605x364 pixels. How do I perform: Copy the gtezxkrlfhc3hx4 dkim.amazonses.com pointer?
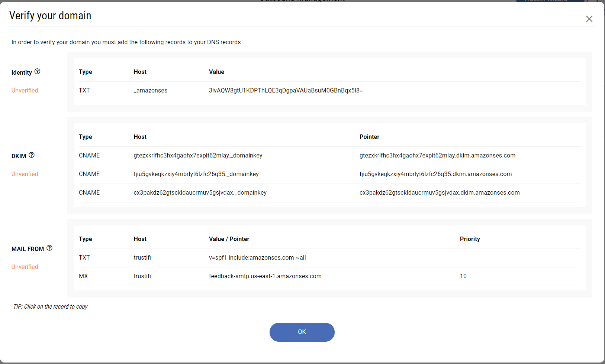[437, 155]
